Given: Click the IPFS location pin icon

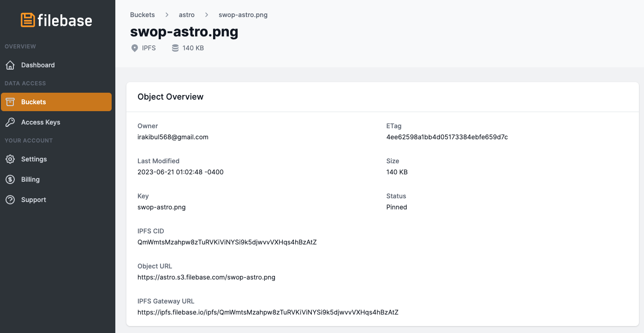Looking at the screenshot, I should tap(135, 48).
